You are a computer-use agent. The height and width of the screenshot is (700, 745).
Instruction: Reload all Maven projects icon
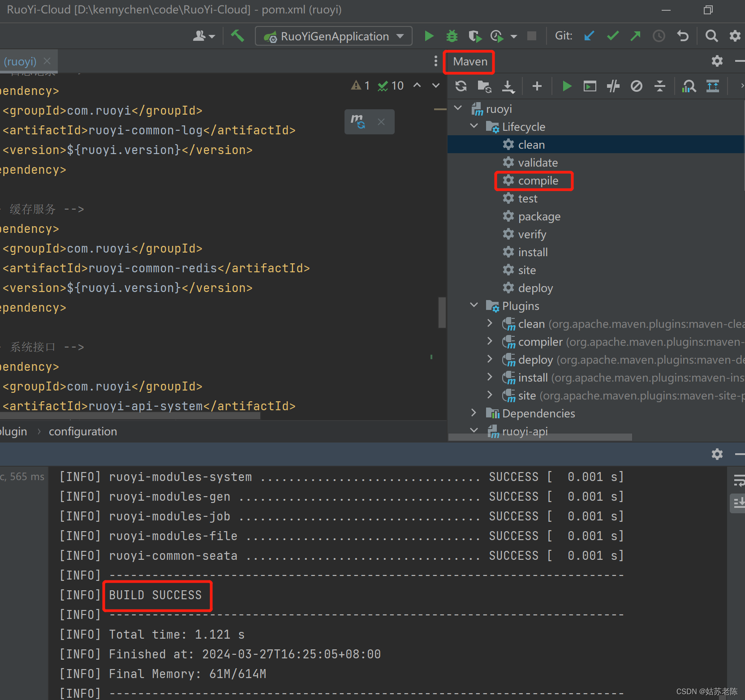tap(461, 86)
